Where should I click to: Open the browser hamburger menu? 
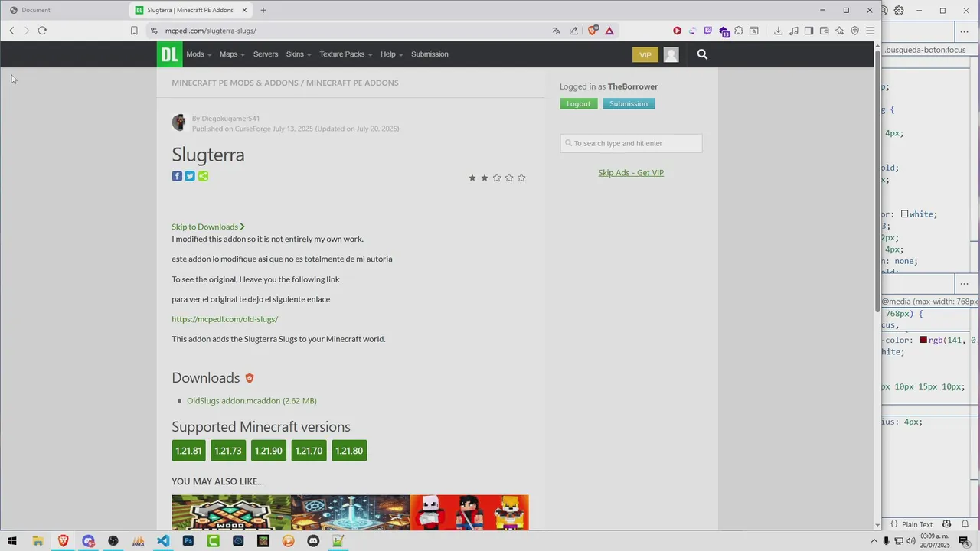pyautogui.click(x=870, y=31)
